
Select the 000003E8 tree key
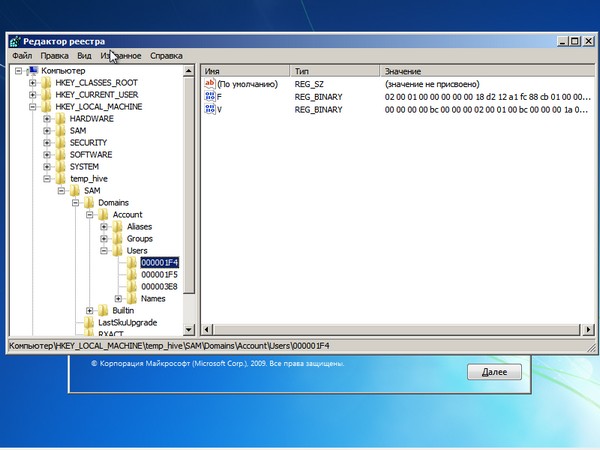point(159,287)
